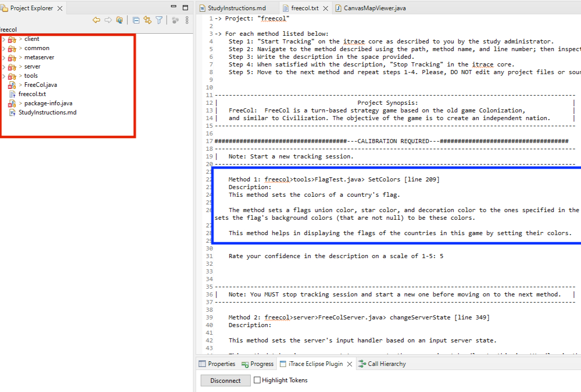Click the FreeCol.java file icon

click(12, 85)
